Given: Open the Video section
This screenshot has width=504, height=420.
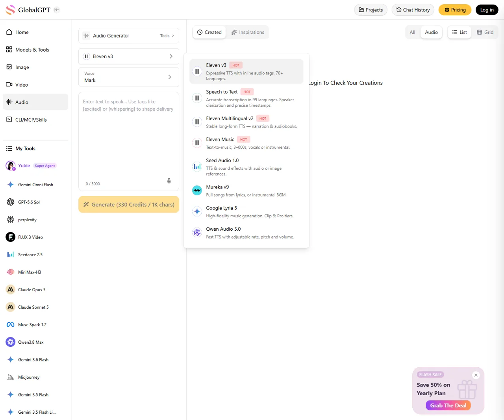Looking at the screenshot, I should tap(35, 85).
